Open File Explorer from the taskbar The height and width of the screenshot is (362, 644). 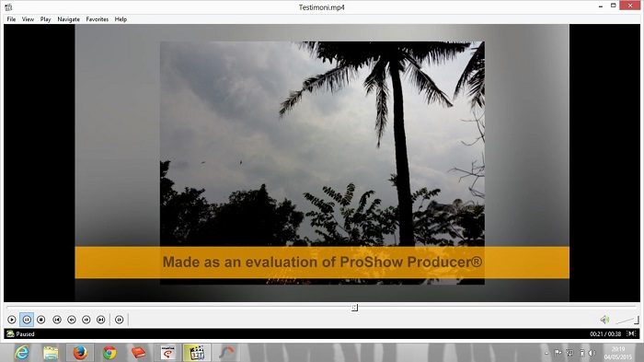tap(51, 353)
